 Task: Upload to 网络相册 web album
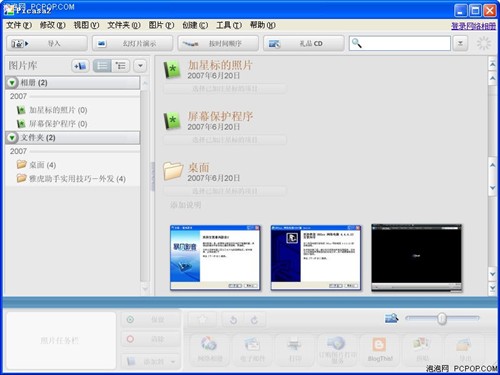coord(209,349)
